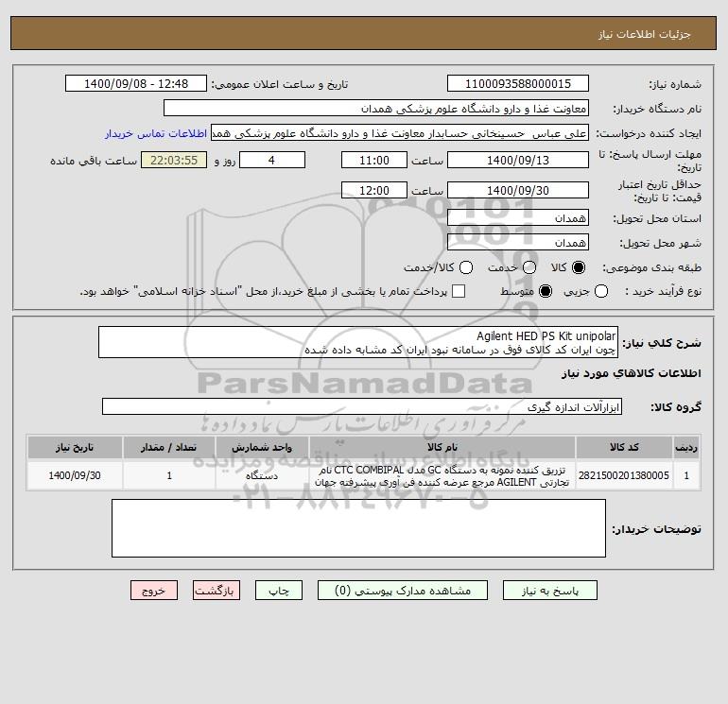
Task: Click the چاپ print button
Action: [279, 591]
